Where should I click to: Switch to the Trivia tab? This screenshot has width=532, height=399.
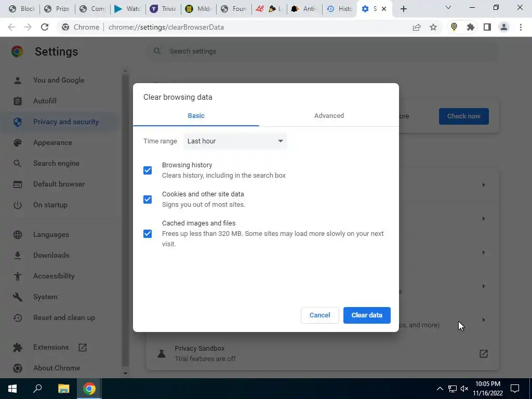pyautogui.click(x=163, y=9)
